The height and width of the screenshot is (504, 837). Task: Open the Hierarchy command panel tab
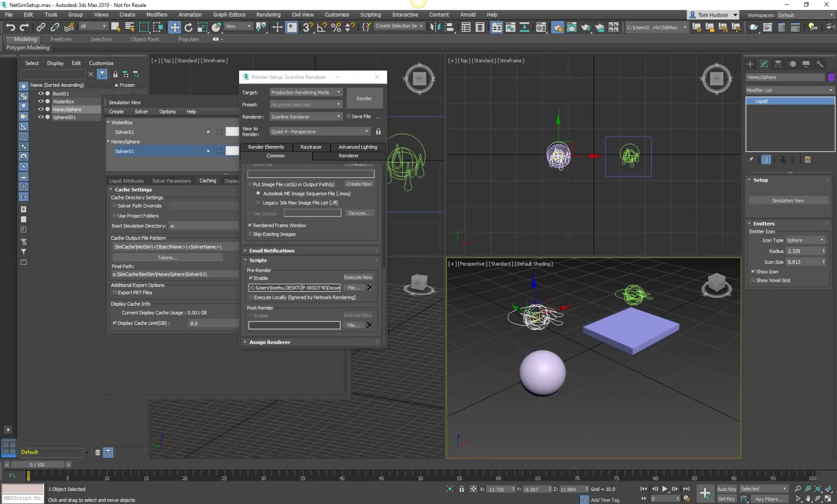778,64
